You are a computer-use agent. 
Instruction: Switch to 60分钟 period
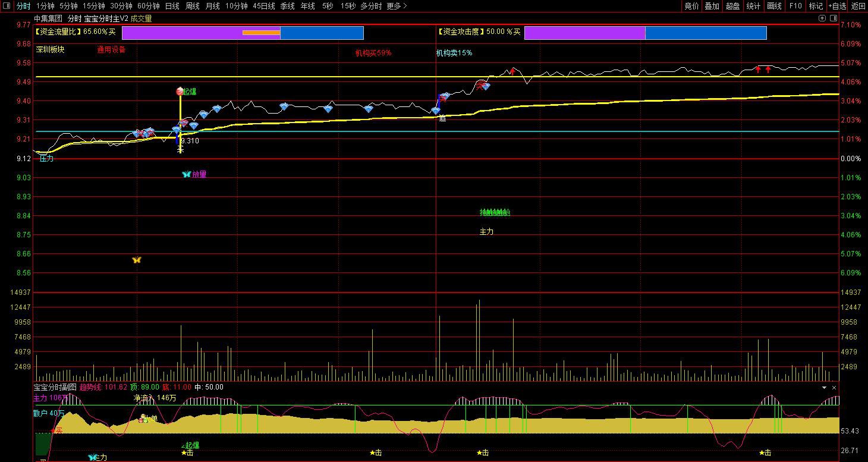[x=148, y=6]
